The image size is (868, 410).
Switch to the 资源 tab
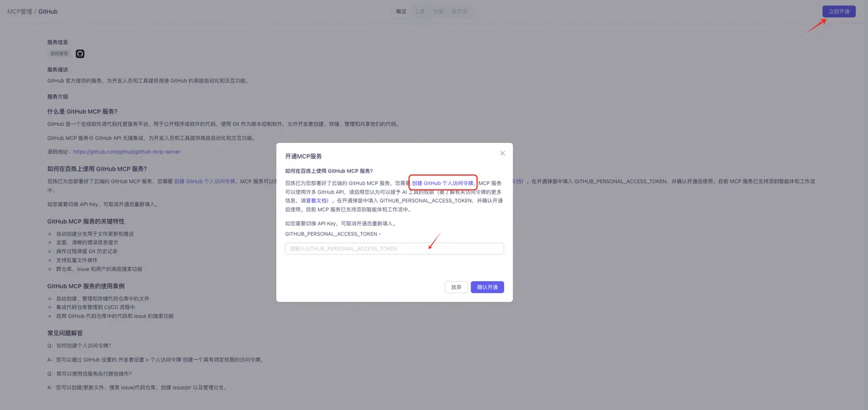(x=438, y=12)
